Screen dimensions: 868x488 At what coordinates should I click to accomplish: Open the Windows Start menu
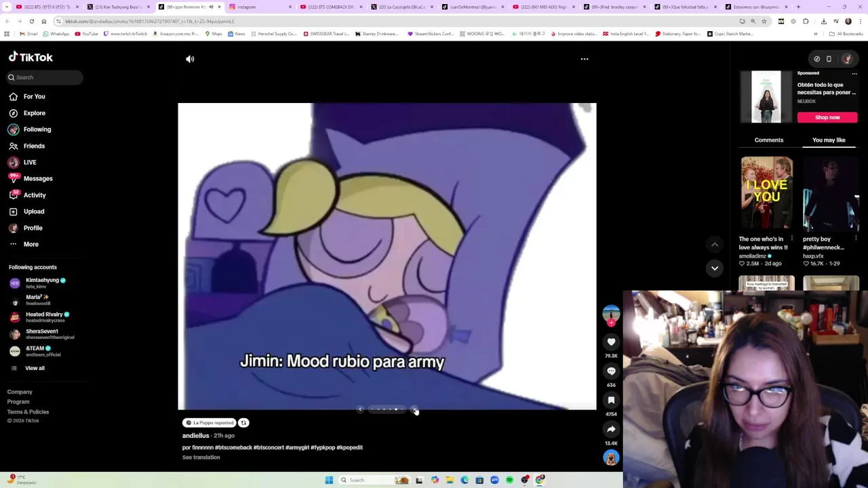329,480
